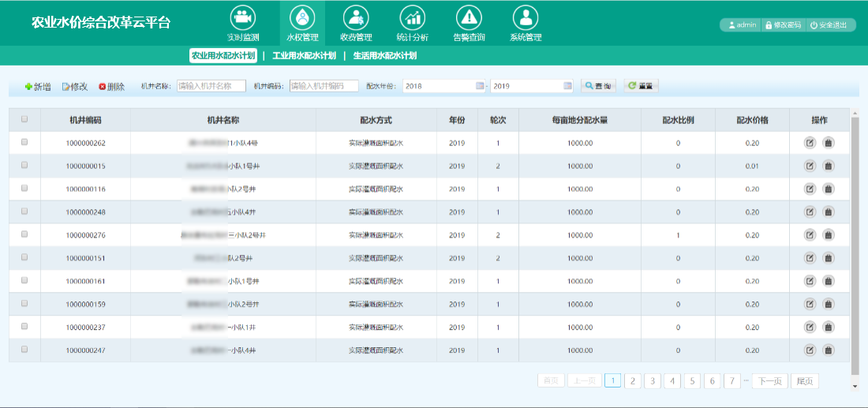Click the 机井名称 input field
The image size is (868, 408).
coord(211,86)
